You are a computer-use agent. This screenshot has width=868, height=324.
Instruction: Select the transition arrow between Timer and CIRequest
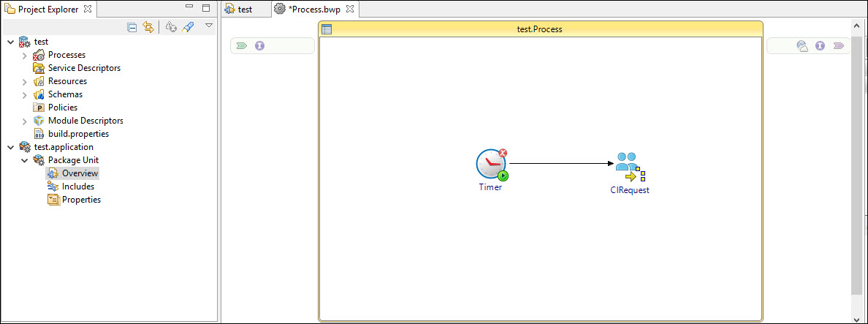point(561,163)
